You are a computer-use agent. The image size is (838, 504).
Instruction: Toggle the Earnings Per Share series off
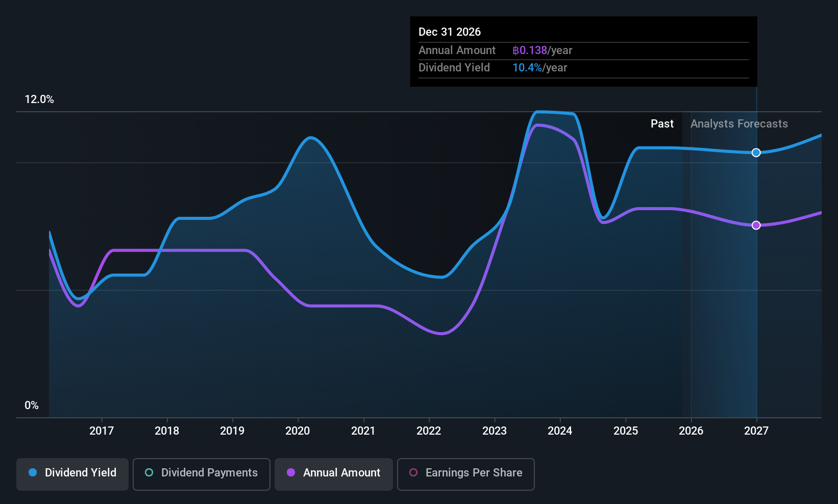point(465,474)
